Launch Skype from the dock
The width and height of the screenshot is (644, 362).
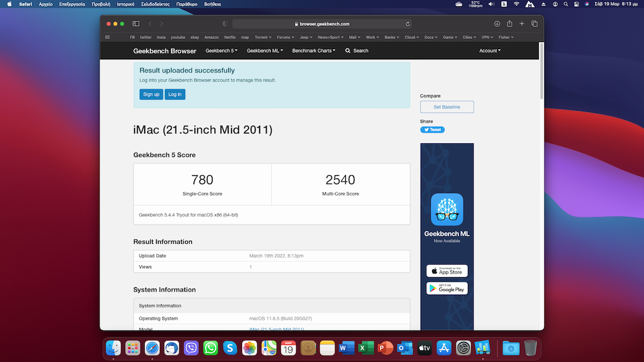pyautogui.click(x=230, y=348)
